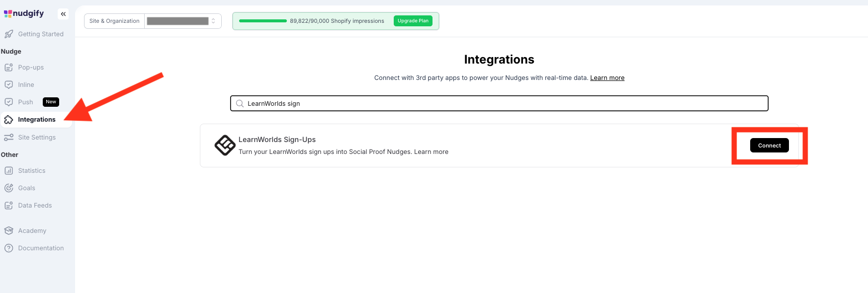Image resolution: width=868 pixels, height=293 pixels.
Task: Click the LearnWorlds Sign-Ups title
Action: click(x=277, y=140)
